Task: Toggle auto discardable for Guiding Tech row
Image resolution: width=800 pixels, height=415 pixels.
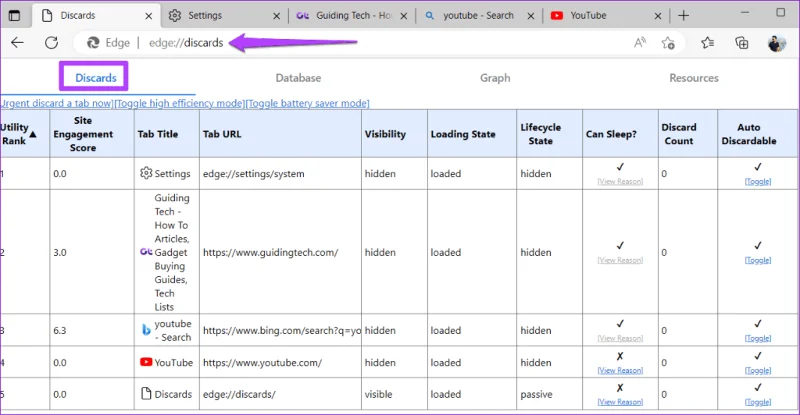Action: (x=758, y=260)
